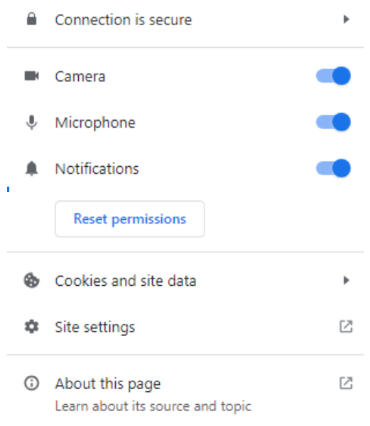Image resolution: width=370 pixels, height=426 pixels.
Task: Click the notifications bell icon
Action: (32, 168)
